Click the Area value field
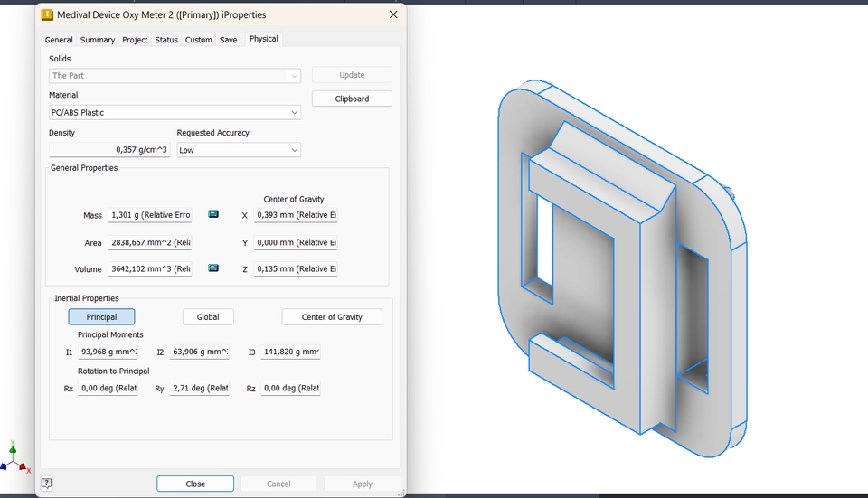868x498 pixels. coord(150,242)
